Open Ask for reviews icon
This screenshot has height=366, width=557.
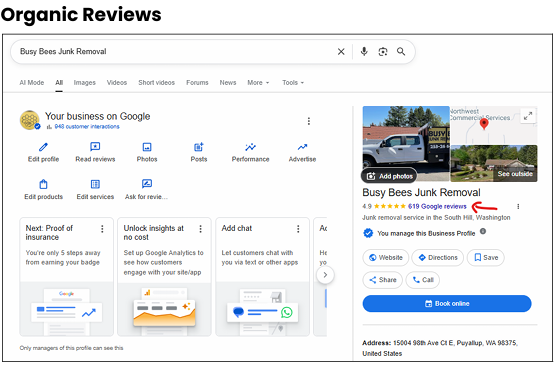[147, 184]
